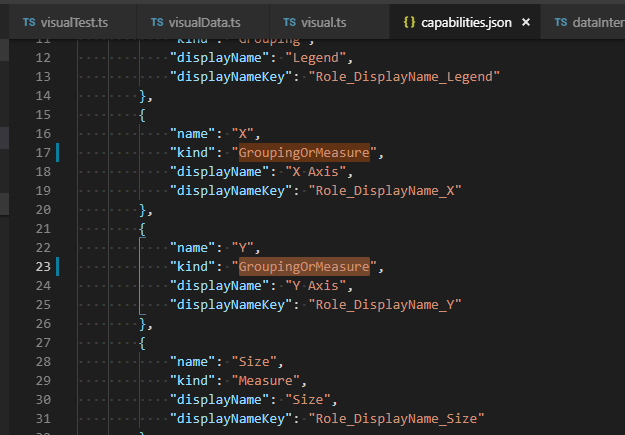Click the closing brace on line 20
Screen dimensions: 625x435
click(142, 210)
